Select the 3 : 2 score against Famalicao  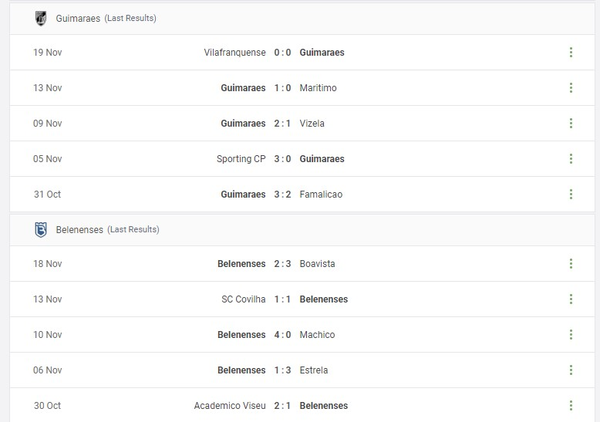pyautogui.click(x=282, y=194)
